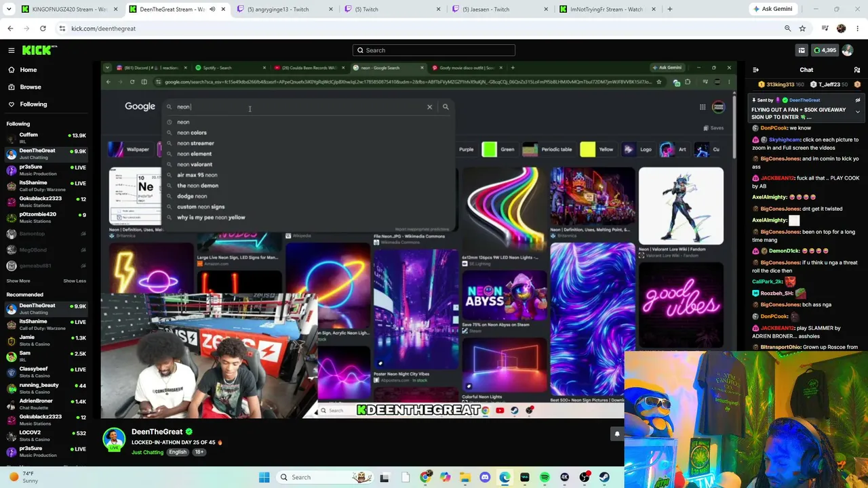Go back in Chrome
This screenshot has height=488, width=868.
10,28
